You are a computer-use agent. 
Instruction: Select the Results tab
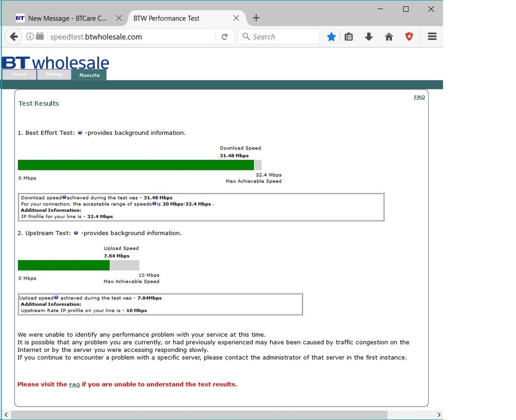click(x=89, y=75)
